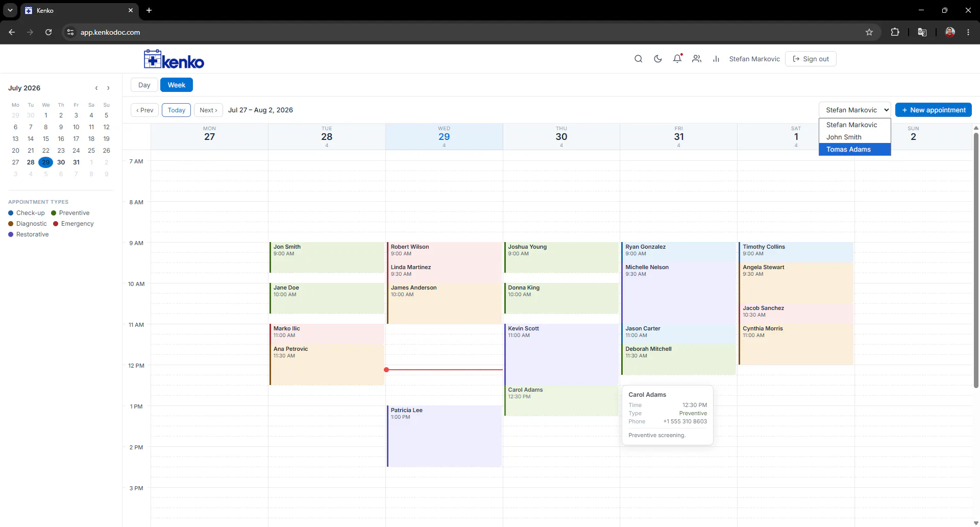Image resolution: width=980 pixels, height=527 pixels.
Task: Open Timothy Collins 9:00 AM appointment
Action: 796,252
